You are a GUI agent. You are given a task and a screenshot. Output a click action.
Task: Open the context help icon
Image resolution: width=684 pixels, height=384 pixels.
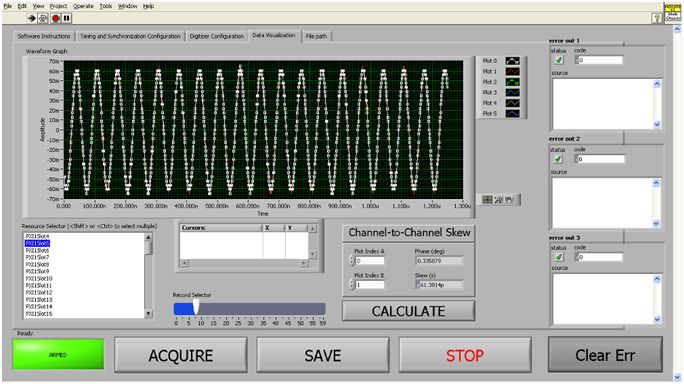click(657, 18)
